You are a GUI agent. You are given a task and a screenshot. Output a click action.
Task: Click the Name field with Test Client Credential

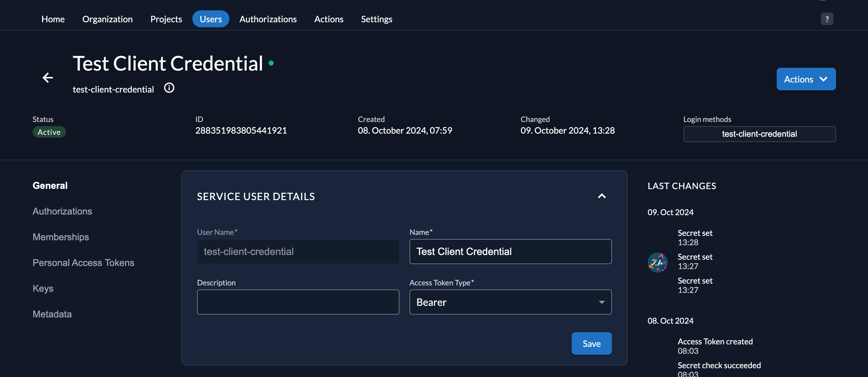[510, 251]
